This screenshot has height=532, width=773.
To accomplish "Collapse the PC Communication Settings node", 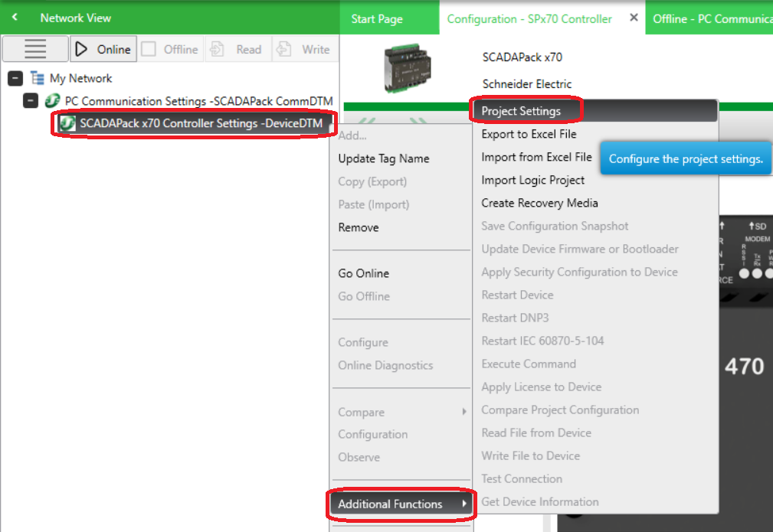I will pos(31,100).
